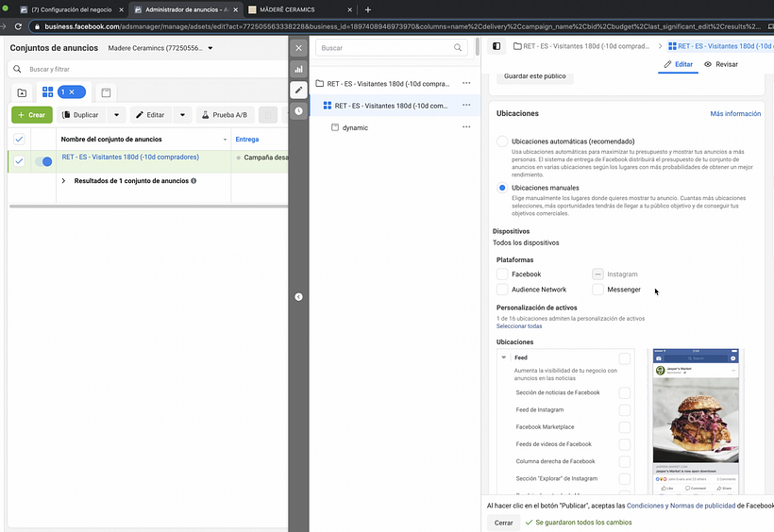The width and height of the screenshot is (774, 532).
Task: Check Sección de noticias de Facebook placement
Action: 625,392
